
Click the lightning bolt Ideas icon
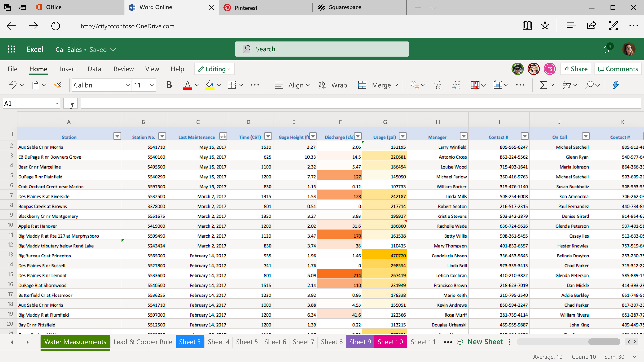point(616,85)
